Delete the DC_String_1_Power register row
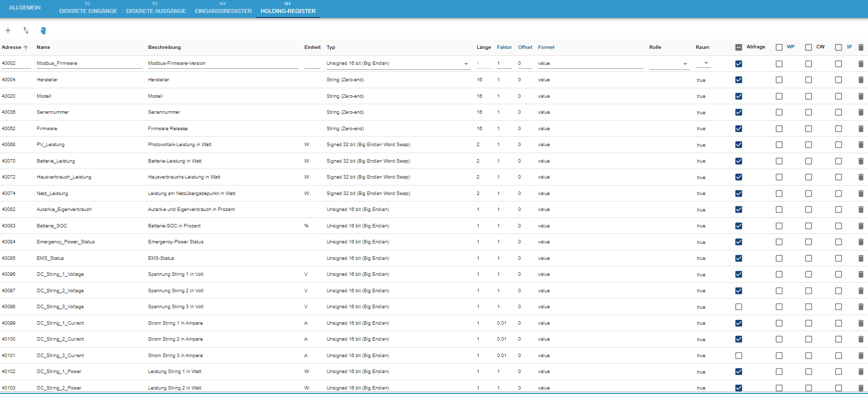The width and height of the screenshot is (868, 394). click(861, 372)
